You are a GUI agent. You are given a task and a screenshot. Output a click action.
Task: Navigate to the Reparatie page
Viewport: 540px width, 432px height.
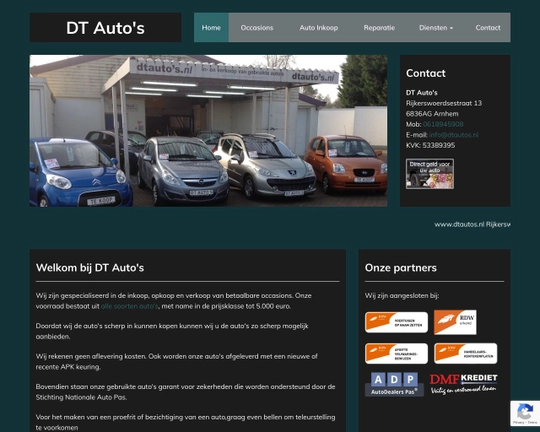coord(379,28)
